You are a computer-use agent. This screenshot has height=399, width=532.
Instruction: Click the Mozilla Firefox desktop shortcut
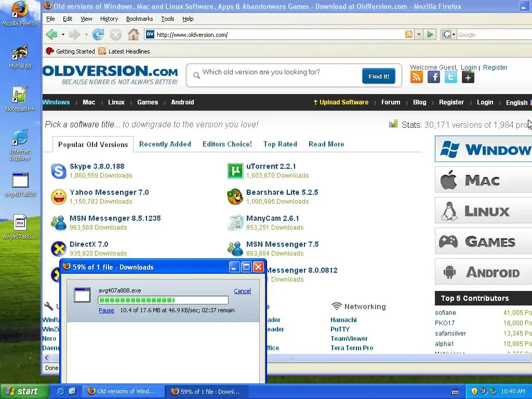(x=20, y=14)
